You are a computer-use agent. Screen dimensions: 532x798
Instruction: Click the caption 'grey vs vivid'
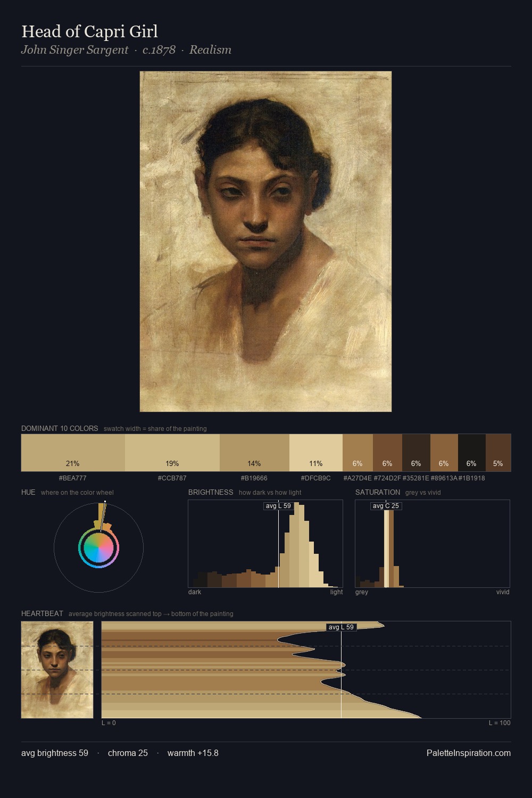pyautogui.click(x=423, y=493)
